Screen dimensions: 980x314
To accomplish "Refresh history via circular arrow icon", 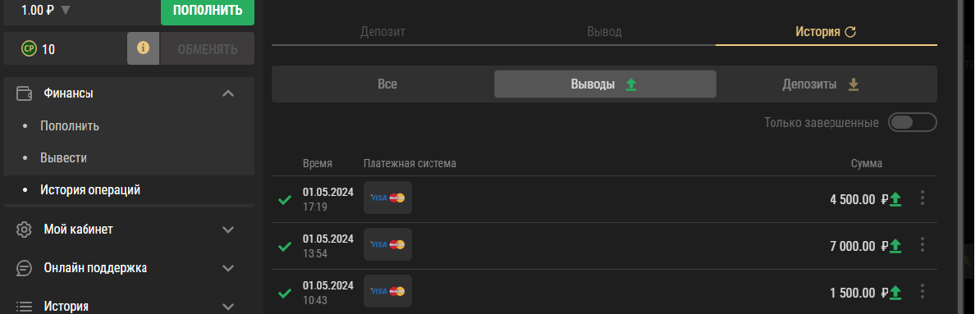I will tap(850, 32).
